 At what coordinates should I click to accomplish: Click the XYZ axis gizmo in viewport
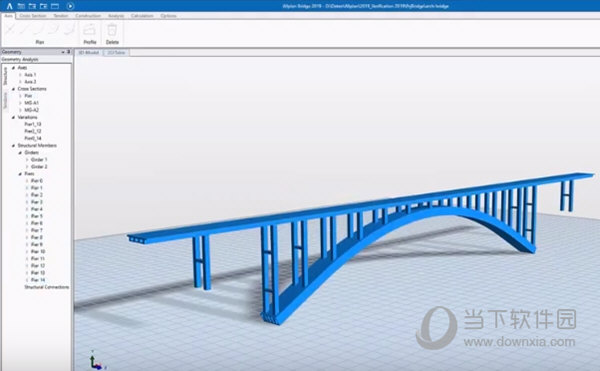click(95, 360)
